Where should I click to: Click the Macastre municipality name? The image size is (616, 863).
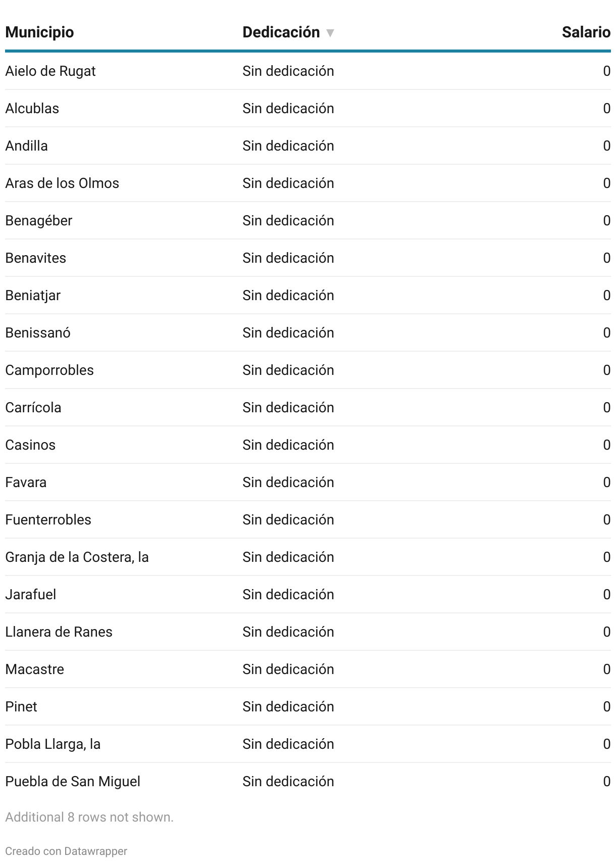[35, 669]
